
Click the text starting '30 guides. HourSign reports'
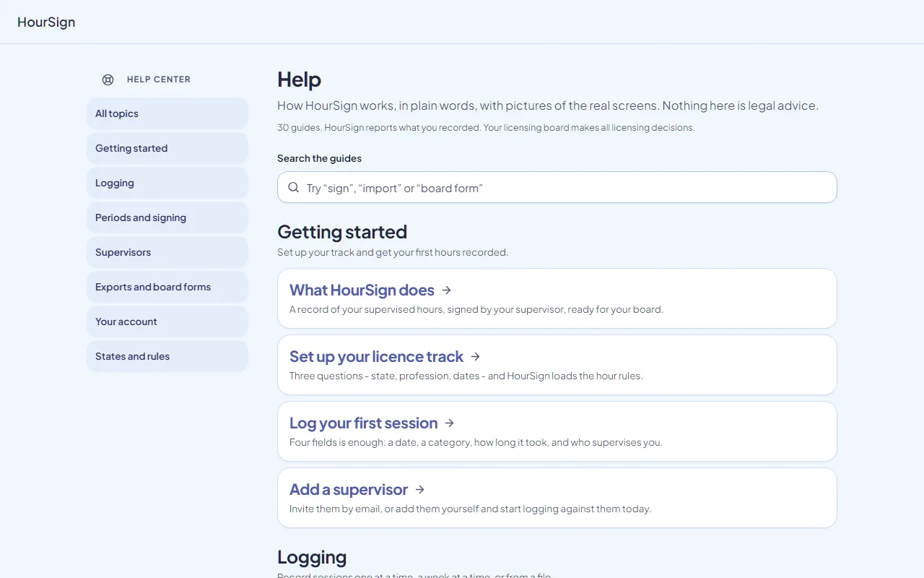coord(486,127)
